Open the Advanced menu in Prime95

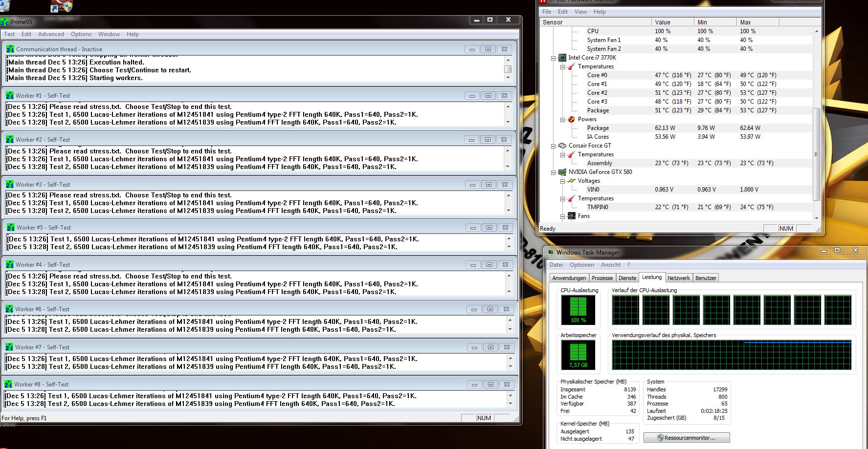point(51,34)
